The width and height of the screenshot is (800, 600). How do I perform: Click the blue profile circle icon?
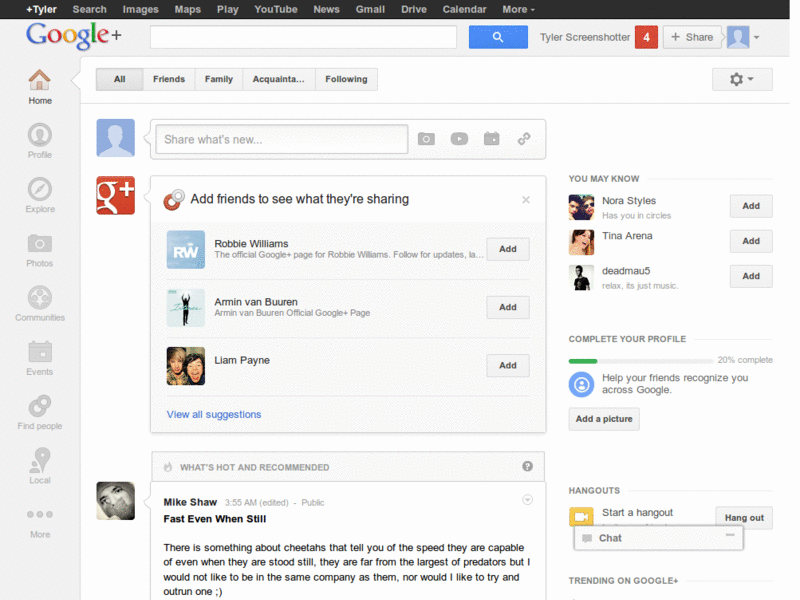click(581, 385)
